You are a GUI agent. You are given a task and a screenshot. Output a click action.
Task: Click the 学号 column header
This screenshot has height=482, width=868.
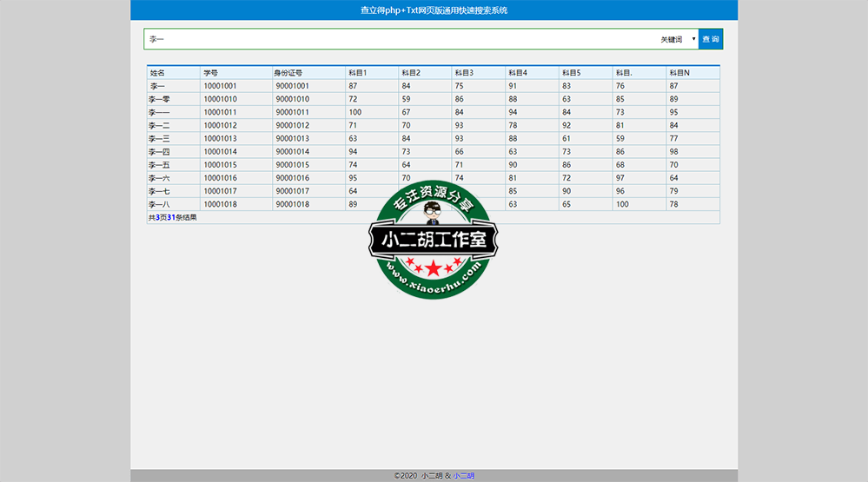click(211, 73)
